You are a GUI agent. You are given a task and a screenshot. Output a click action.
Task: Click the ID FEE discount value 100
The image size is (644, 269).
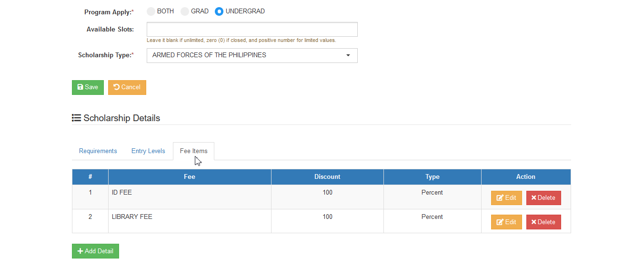pos(327,193)
